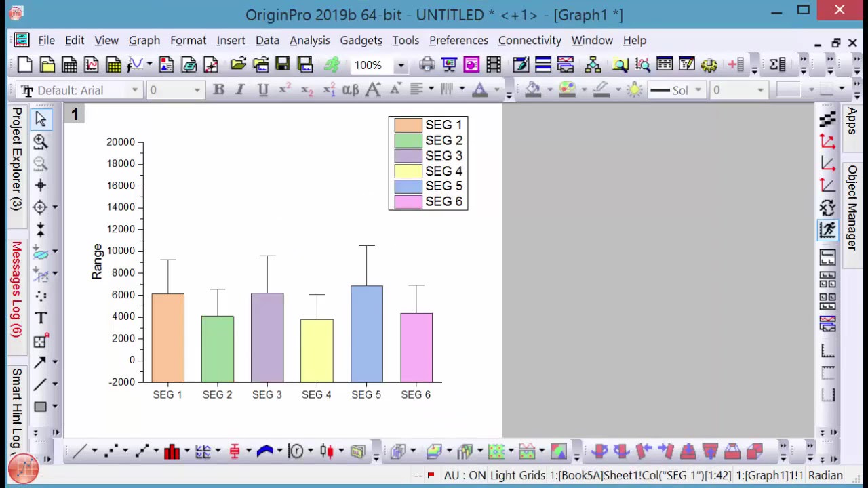Click the SEG 3 purple bar in chart
868x488 pixels.
pyautogui.click(x=267, y=338)
